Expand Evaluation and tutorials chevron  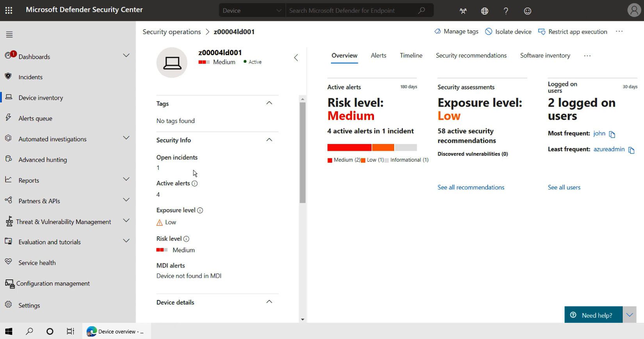(x=126, y=241)
